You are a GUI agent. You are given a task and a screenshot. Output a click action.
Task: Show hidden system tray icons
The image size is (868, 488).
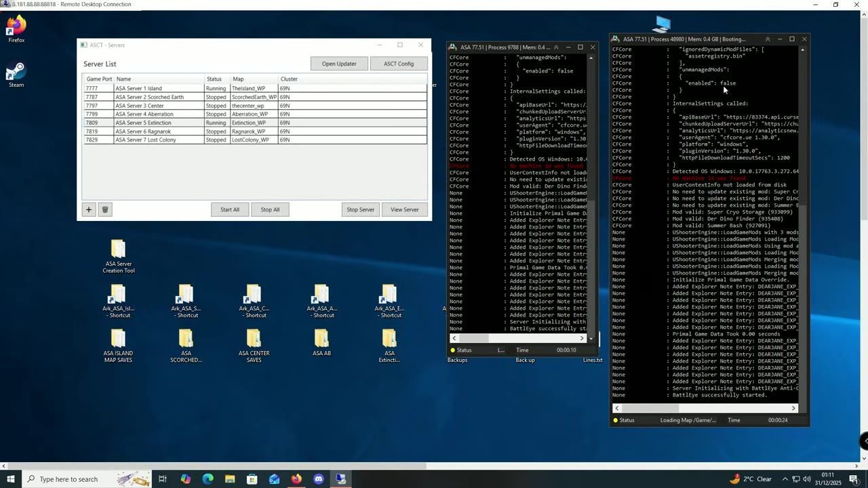[784, 479]
